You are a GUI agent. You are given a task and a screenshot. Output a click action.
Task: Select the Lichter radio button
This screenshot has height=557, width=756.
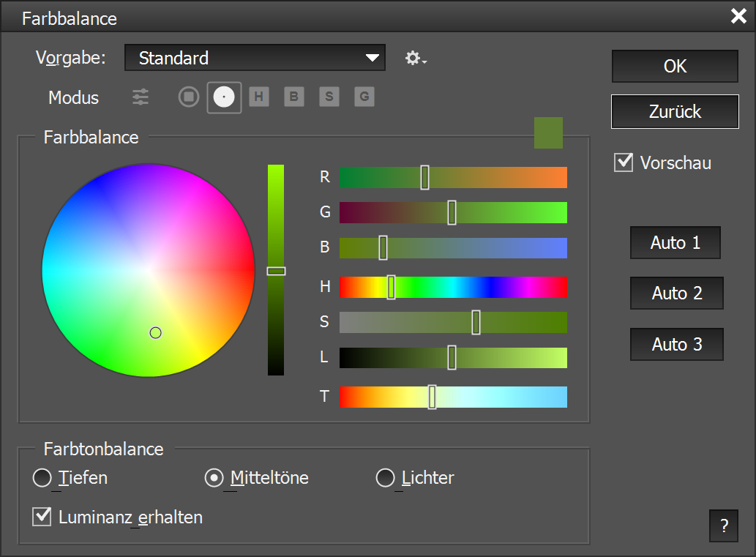[x=385, y=478]
